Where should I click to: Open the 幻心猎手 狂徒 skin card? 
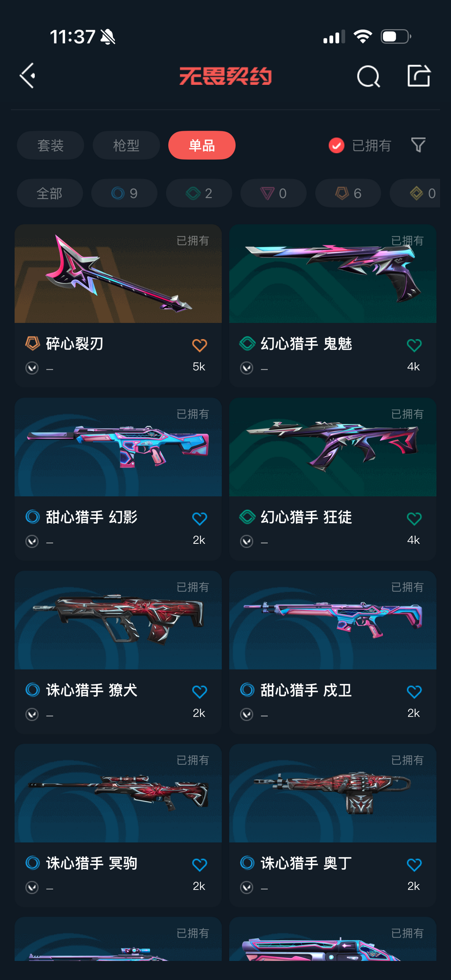333,479
